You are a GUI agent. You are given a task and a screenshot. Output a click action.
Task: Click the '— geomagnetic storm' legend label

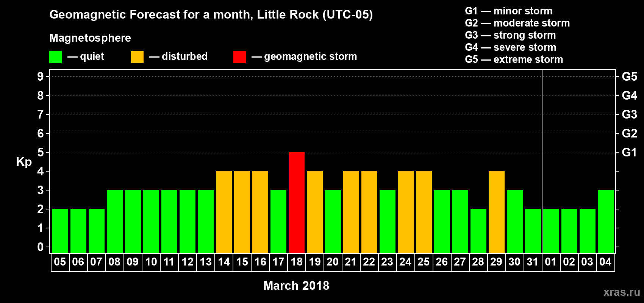[x=304, y=57]
